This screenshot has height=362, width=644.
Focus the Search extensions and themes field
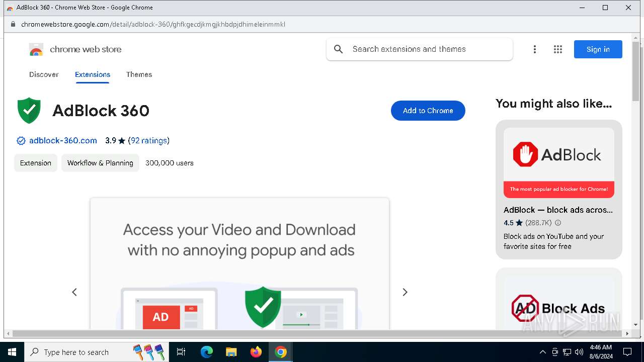tap(420, 49)
